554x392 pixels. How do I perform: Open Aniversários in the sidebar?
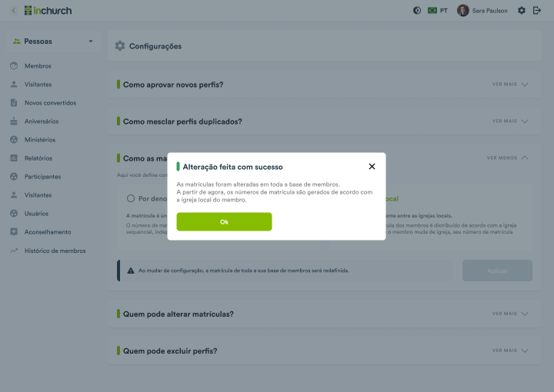(42, 121)
